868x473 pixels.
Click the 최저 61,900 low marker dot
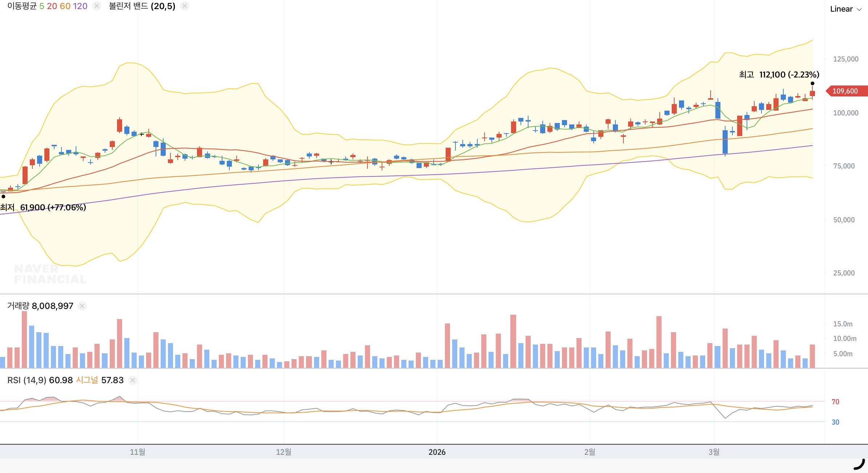(x=3, y=196)
